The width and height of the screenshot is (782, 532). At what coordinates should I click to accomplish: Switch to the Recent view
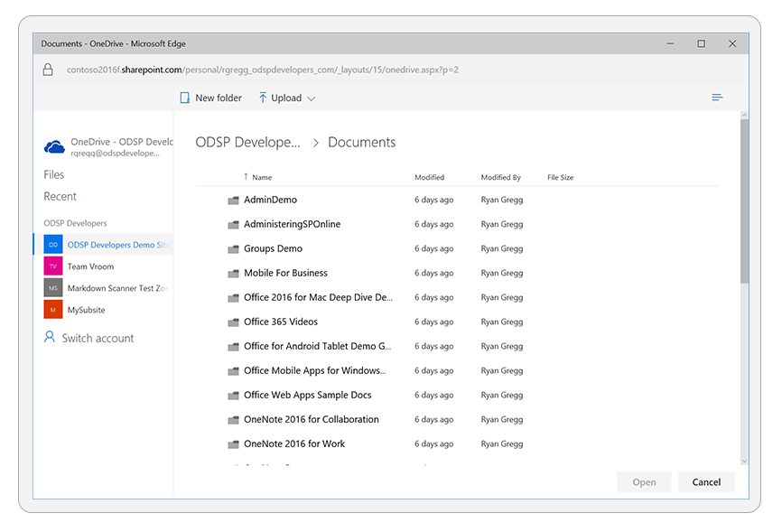click(x=60, y=196)
